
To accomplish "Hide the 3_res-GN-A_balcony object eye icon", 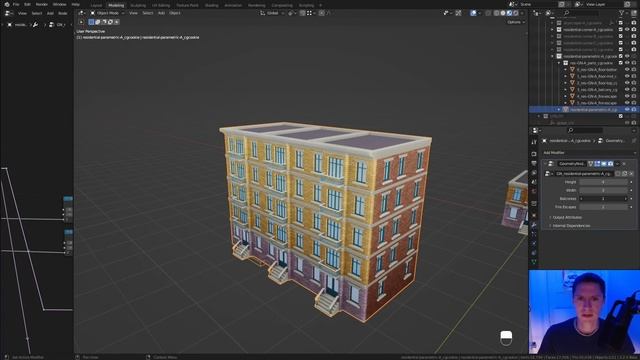I will click(x=627, y=89).
